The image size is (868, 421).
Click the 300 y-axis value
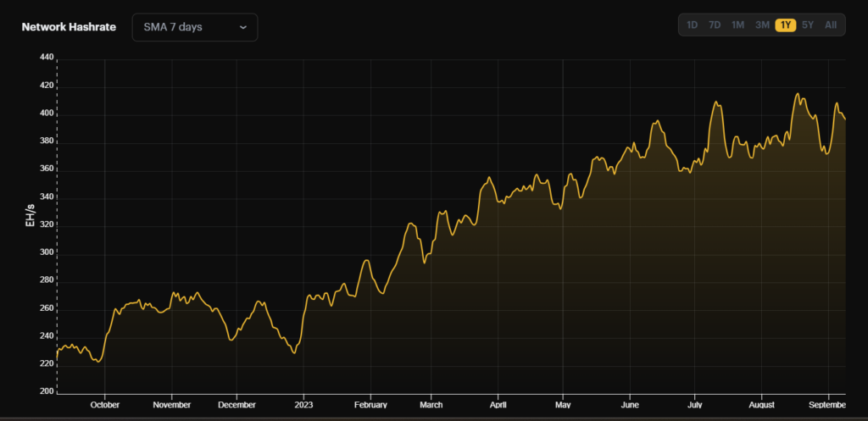tap(47, 252)
